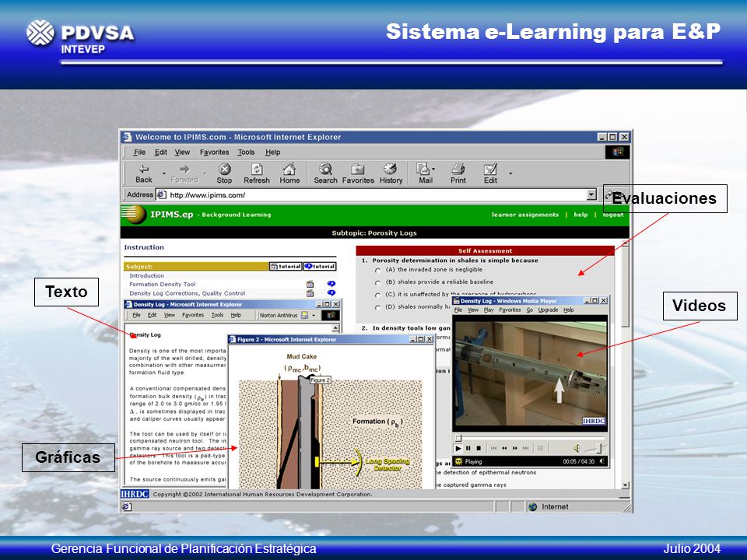Click the learner assignments link
The width and height of the screenshot is (747, 560).
(525, 215)
